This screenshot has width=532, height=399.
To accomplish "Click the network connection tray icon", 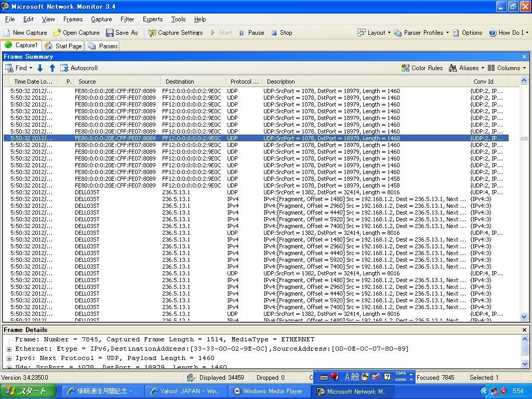I will [x=494, y=392].
